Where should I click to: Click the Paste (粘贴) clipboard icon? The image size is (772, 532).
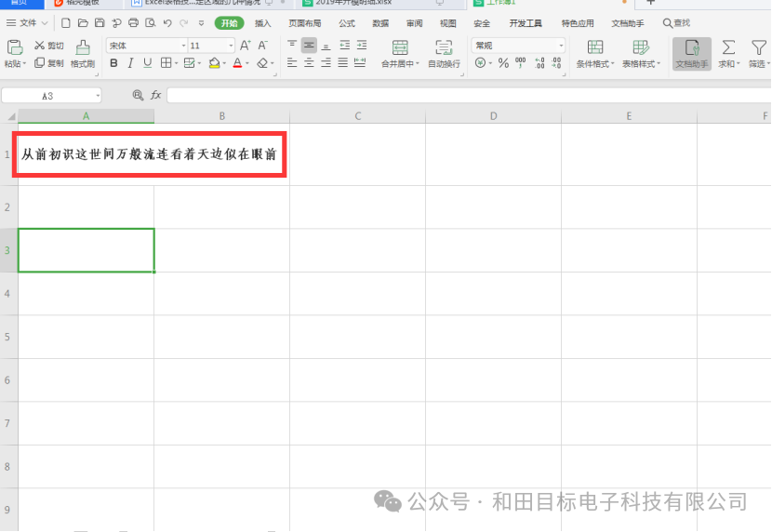(14, 47)
